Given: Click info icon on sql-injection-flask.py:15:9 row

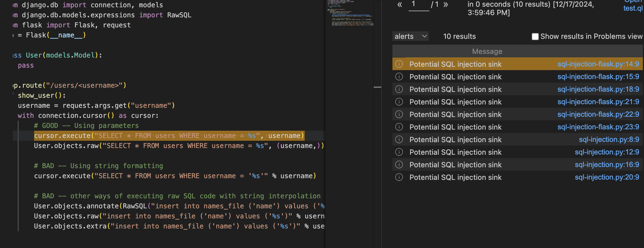Looking at the screenshot, I should 399,77.
